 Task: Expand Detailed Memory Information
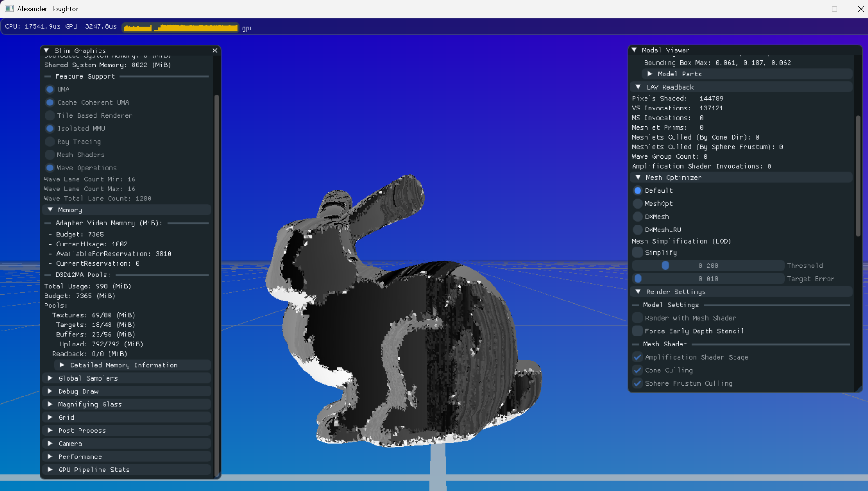[x=124, y=365]
